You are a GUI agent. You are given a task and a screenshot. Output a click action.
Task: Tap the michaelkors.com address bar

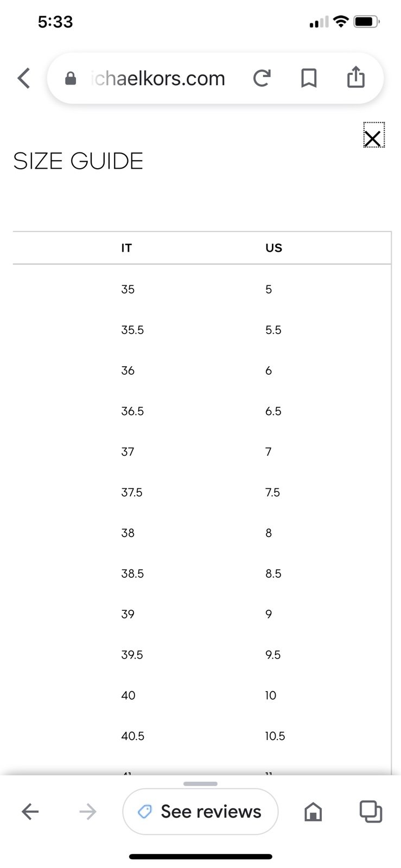(x=158, y=79)
